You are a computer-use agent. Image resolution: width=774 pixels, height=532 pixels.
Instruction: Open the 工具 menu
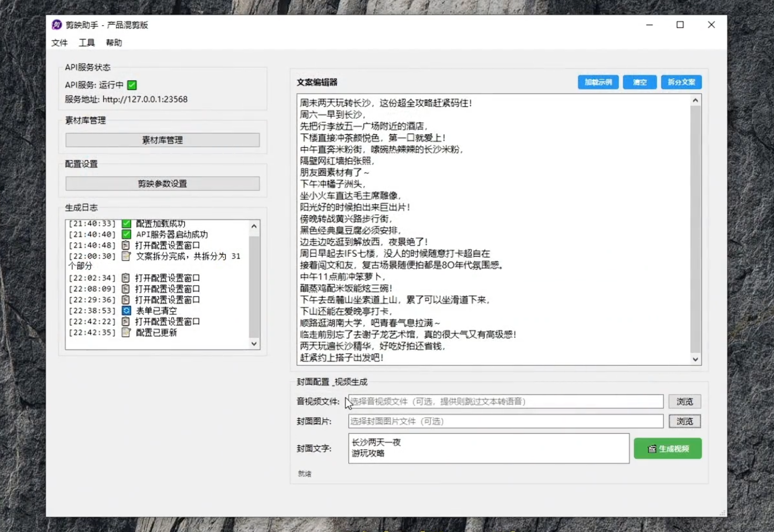pos(87,43)
